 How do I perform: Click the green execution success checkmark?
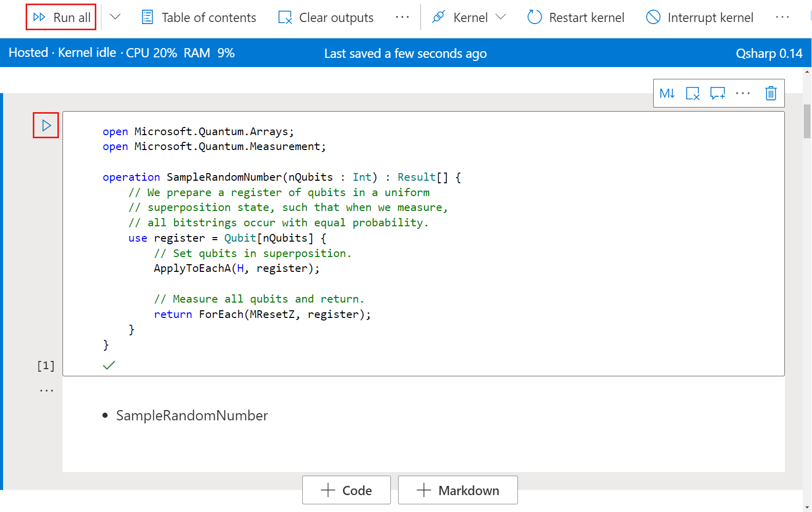(109, 365)
